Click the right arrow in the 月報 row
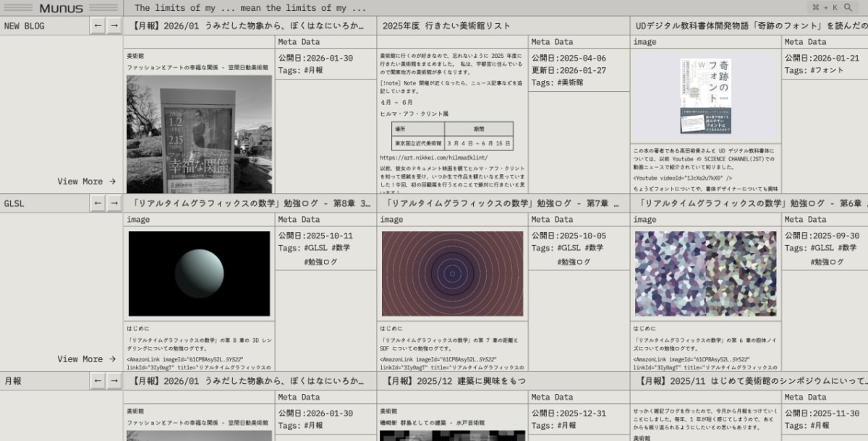 coord(114,381)
